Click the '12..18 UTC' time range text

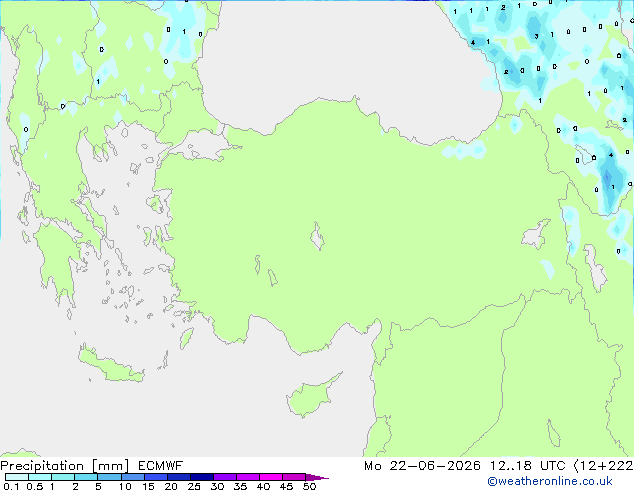pyautogui.click(x=528, y=466)
